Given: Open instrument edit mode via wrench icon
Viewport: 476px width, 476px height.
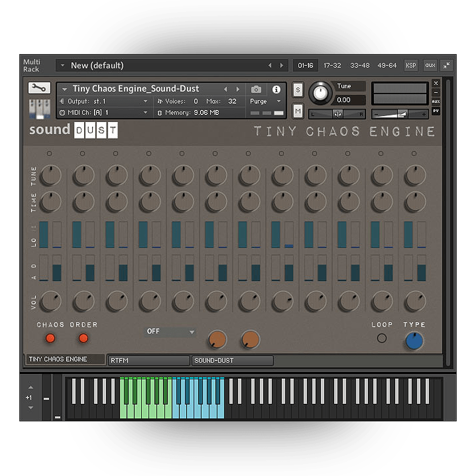Looking at the screenshot, I should tap(39, 88).
